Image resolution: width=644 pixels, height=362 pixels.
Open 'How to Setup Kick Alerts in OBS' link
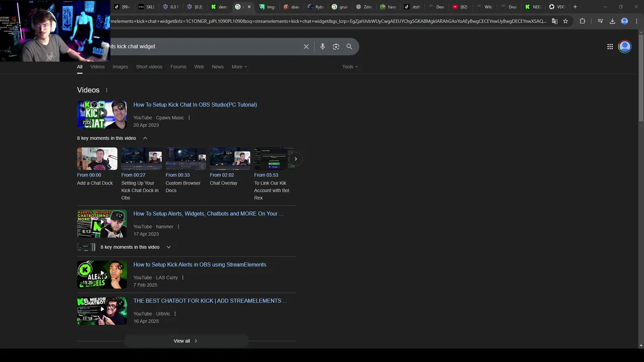(x=200, y=264)
